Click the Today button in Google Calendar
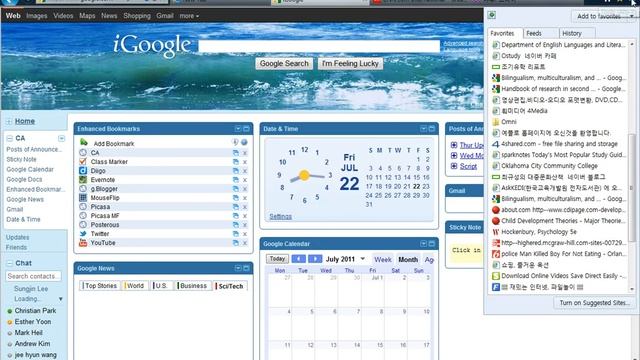The width and height of the screenshot is (640, 360). [277, 259]
